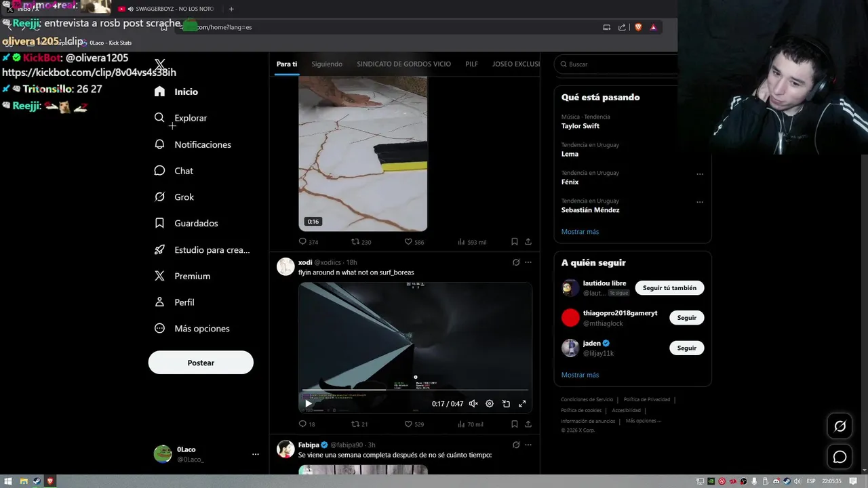Open xodi's profile avatar
868x488 pixels.
[x=285, y=266]
